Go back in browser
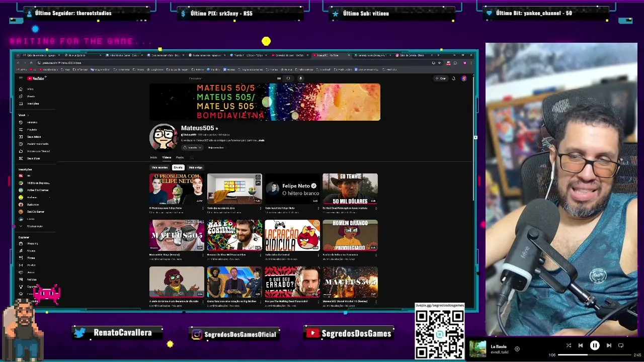 point(18,63)
